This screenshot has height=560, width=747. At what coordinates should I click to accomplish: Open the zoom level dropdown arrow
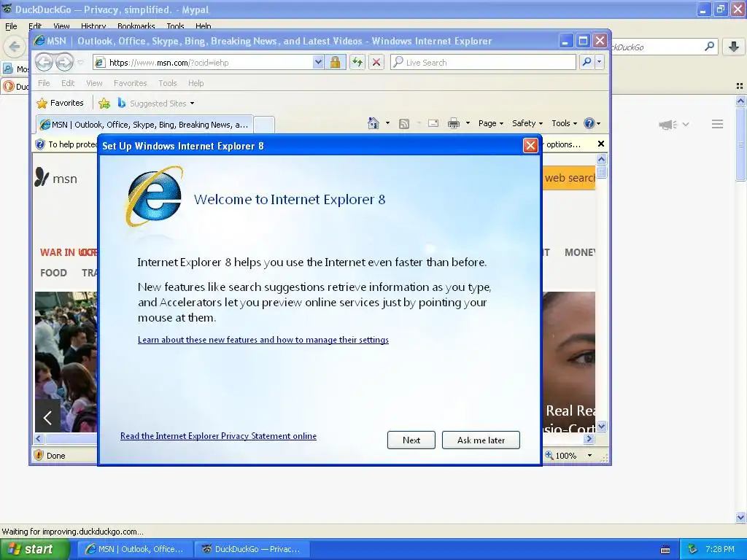point(589,455)
